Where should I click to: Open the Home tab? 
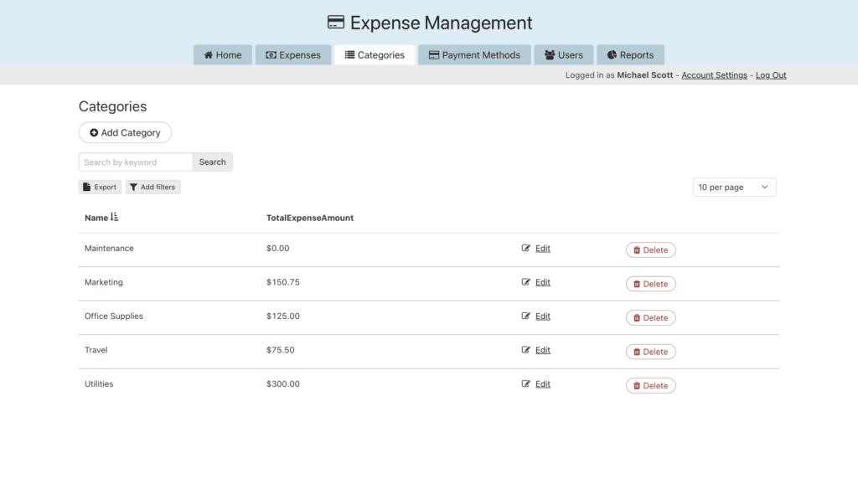click(x=223, y=55)
